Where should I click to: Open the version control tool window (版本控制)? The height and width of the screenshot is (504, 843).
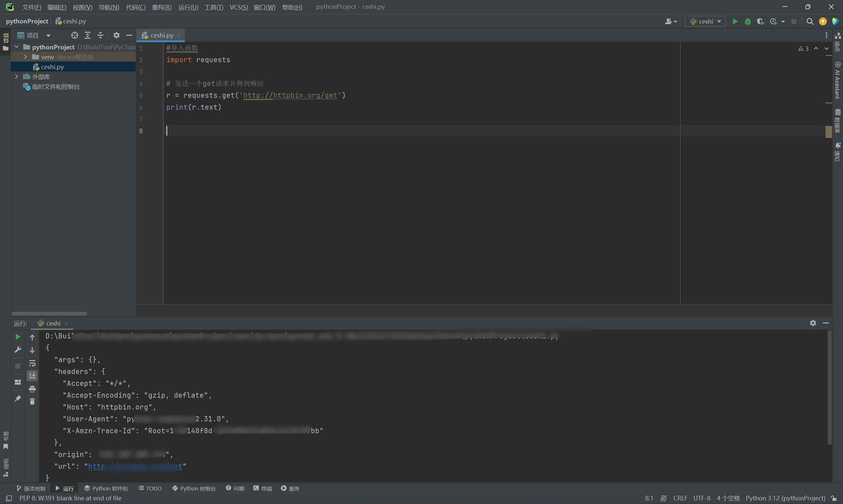pyautogui.click(x=31, y=489)
